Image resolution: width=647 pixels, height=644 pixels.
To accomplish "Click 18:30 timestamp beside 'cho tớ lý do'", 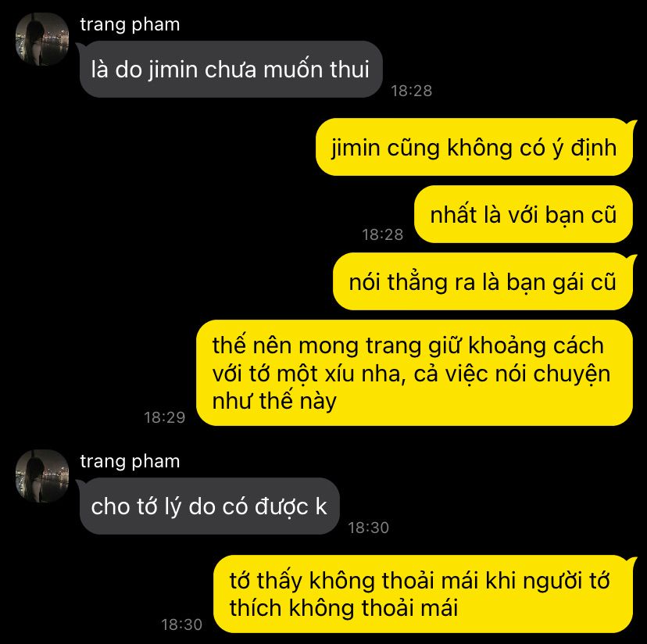I will 369,528.
